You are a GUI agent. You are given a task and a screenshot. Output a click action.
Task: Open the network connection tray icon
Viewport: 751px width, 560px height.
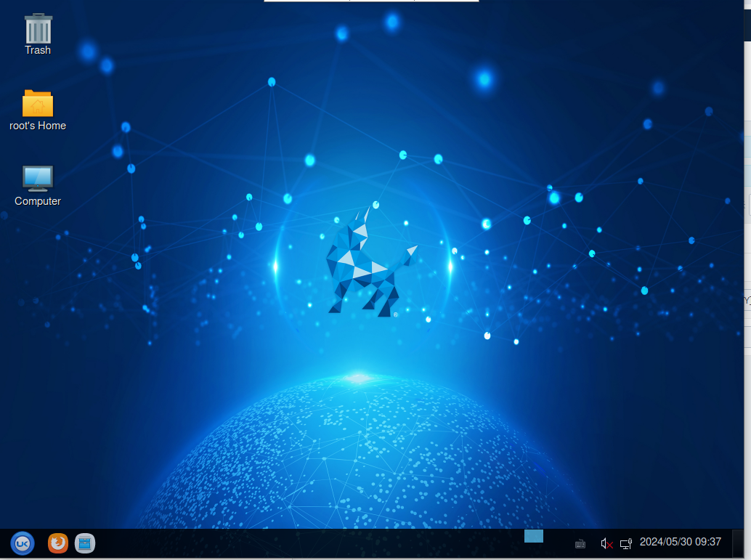tap(626, 544)
